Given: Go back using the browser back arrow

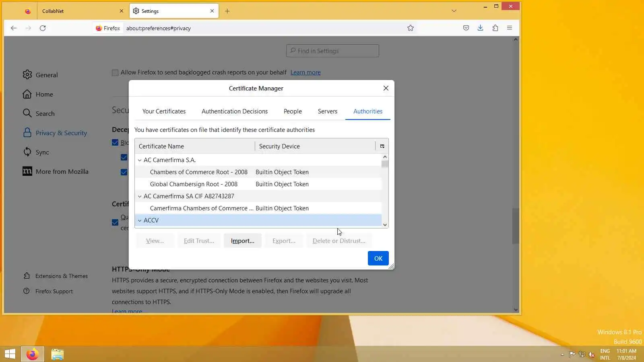Looking at the screenshot, I should click(14, 28).
